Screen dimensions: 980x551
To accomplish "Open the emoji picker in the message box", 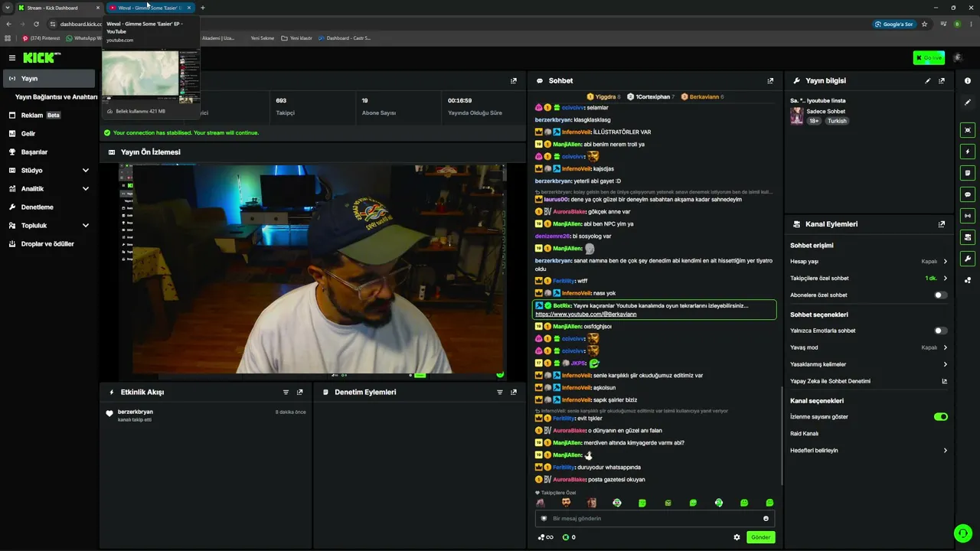I will click(x=766, y=518).
